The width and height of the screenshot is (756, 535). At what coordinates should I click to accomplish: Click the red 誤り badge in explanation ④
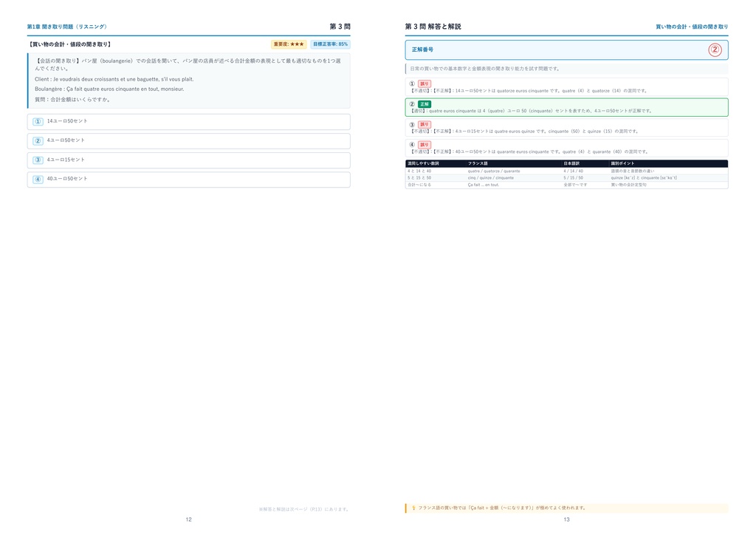[425, 145]
